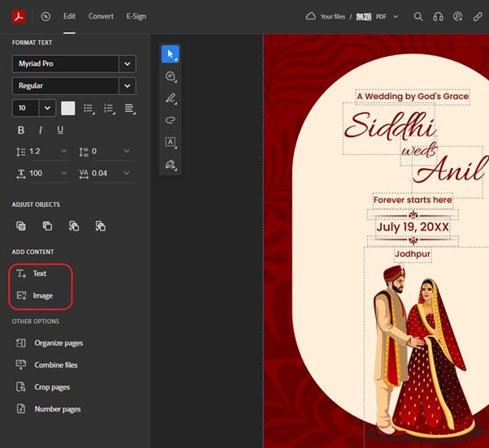Expand the Myriad Pro font dropdown
The width and height of the screenshot is (489, 448).
(127, 63)
